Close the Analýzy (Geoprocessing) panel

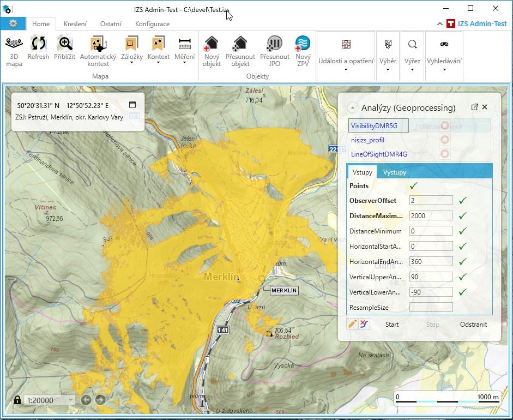[485, 107]
